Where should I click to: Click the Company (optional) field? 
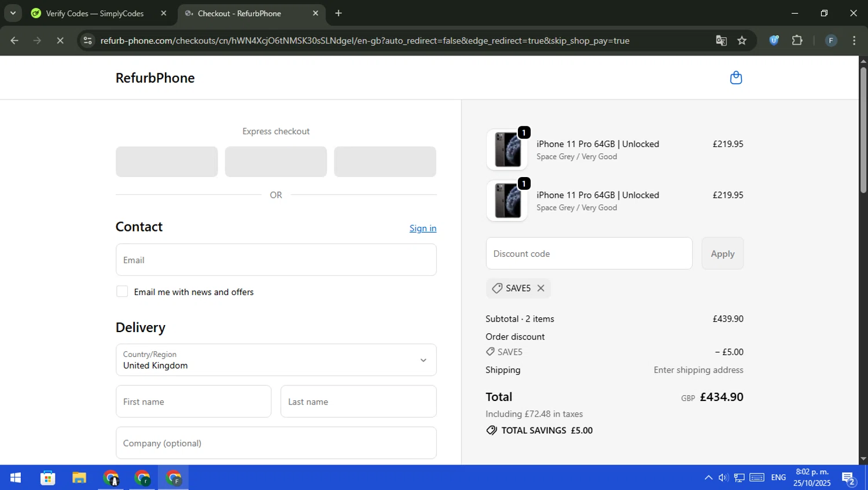pyautogui.click(x=276, y=443)
